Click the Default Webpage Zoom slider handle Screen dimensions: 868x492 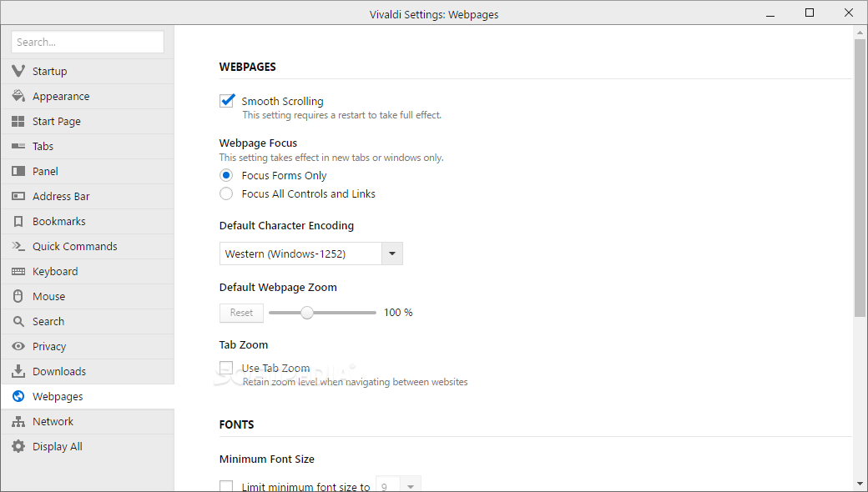tap(307, 313)
